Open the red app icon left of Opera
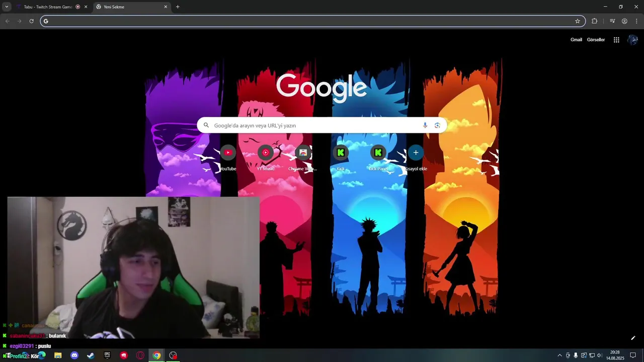This screenshot has width=644, height=362. point(124,355)
